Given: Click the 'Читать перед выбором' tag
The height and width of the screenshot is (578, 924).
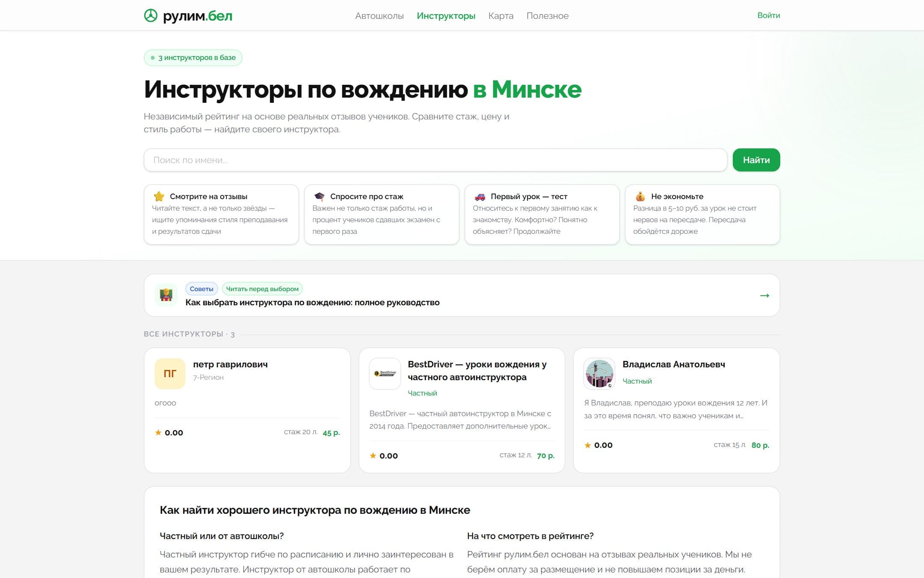Looking at the screenshot, I should (262, 289).
